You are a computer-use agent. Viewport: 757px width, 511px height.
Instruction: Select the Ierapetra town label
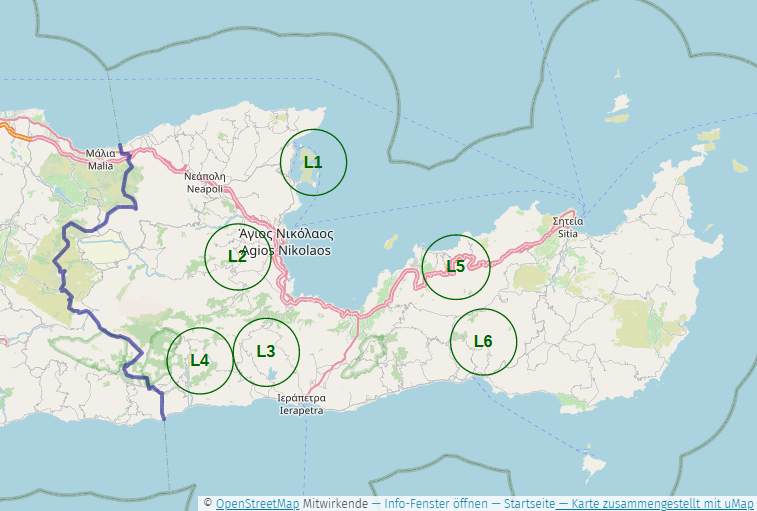click(301, 404)
